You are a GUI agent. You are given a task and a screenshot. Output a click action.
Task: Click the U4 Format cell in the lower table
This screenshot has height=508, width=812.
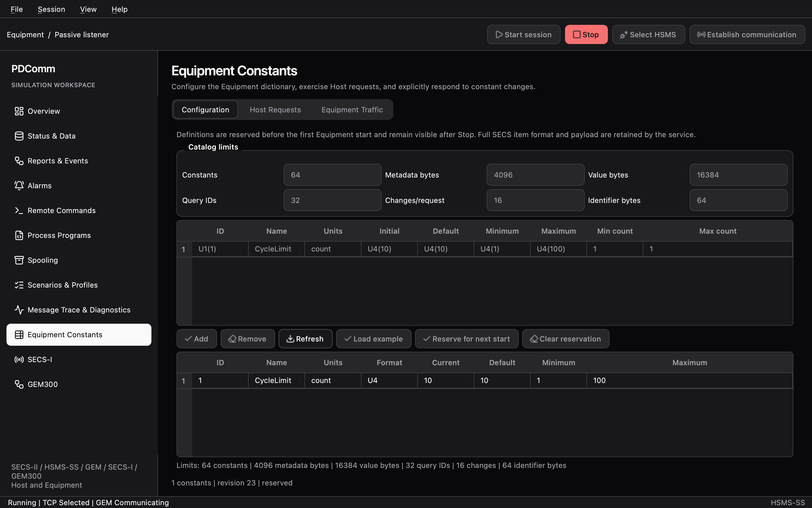389,380
